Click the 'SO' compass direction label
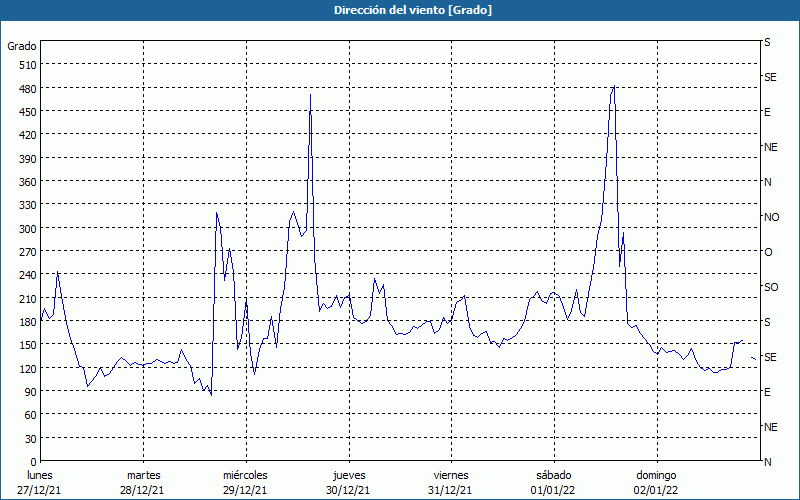The width and height of the screenshot is (800, 500). [x=771, y=287]
